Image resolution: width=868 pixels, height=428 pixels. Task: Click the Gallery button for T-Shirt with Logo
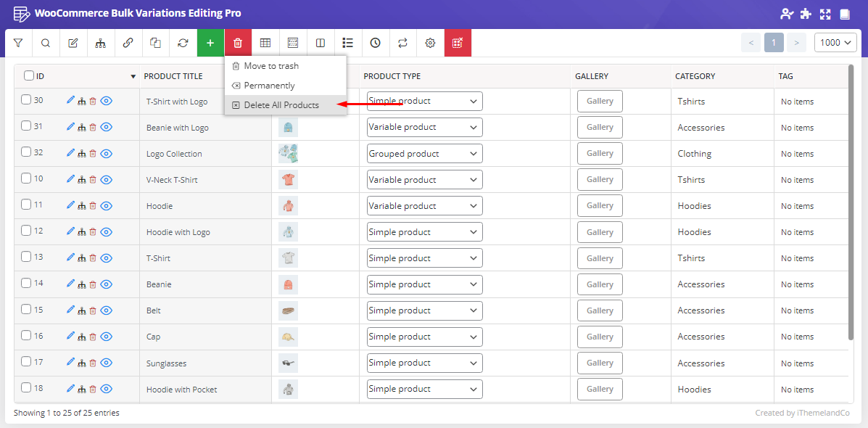600,102
